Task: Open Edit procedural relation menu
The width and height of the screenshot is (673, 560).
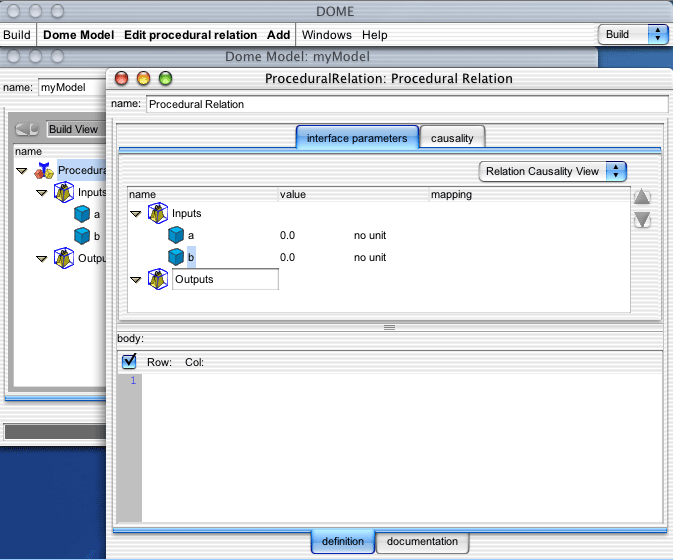Action: click(191, 35)
